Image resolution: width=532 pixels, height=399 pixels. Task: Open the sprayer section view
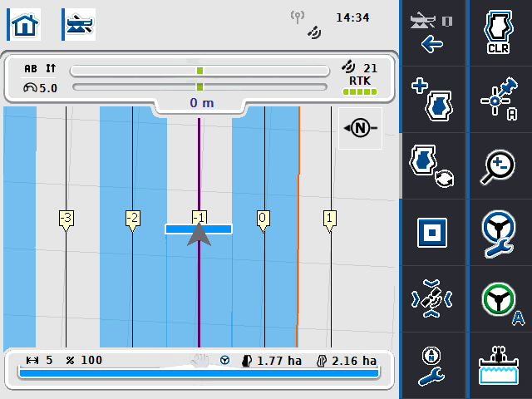point(499,366)
